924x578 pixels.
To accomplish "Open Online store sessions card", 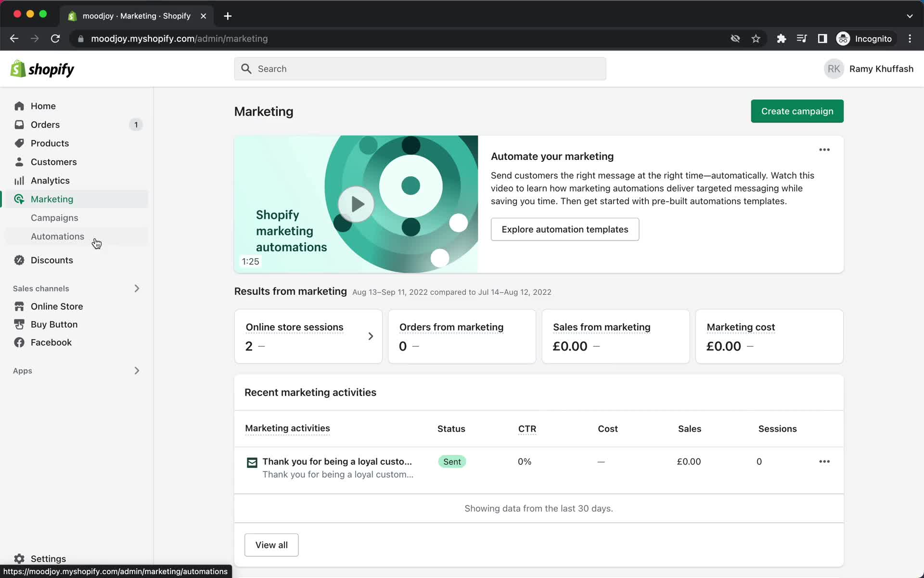I will (x=308, y=336).
